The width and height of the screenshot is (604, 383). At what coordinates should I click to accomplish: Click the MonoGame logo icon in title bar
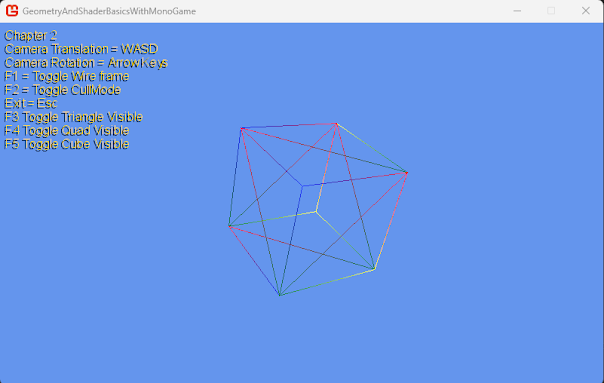pyautogui.click(x=12, y=11)
